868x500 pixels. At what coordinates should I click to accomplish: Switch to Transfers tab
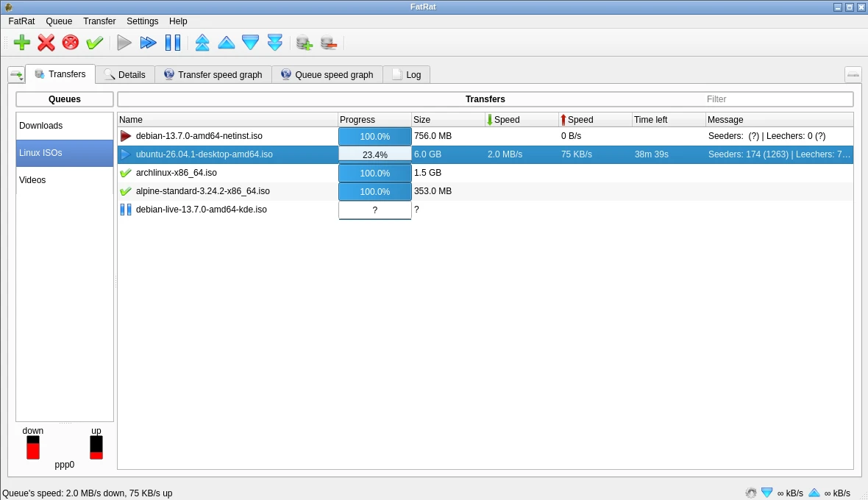click(60, 74)
